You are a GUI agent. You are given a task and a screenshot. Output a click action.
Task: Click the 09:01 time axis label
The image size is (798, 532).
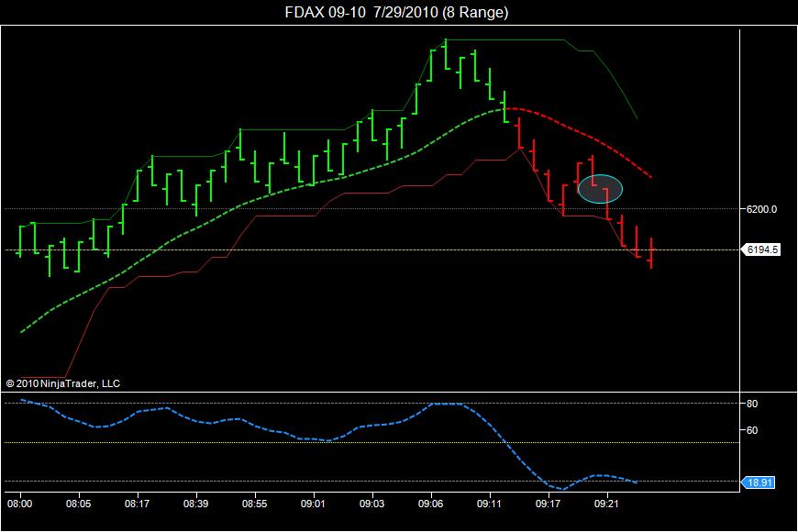(x=313, y=504)
